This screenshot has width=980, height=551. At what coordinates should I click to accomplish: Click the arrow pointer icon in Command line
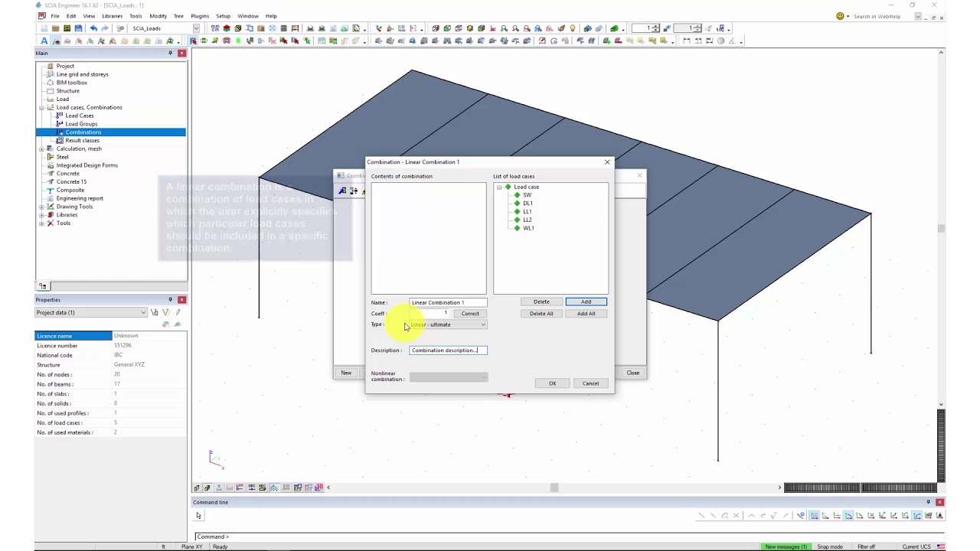(198, 516)
